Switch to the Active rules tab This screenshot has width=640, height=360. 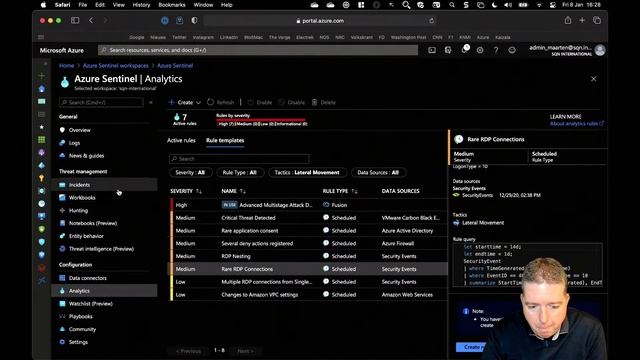[x=181, y=140]
